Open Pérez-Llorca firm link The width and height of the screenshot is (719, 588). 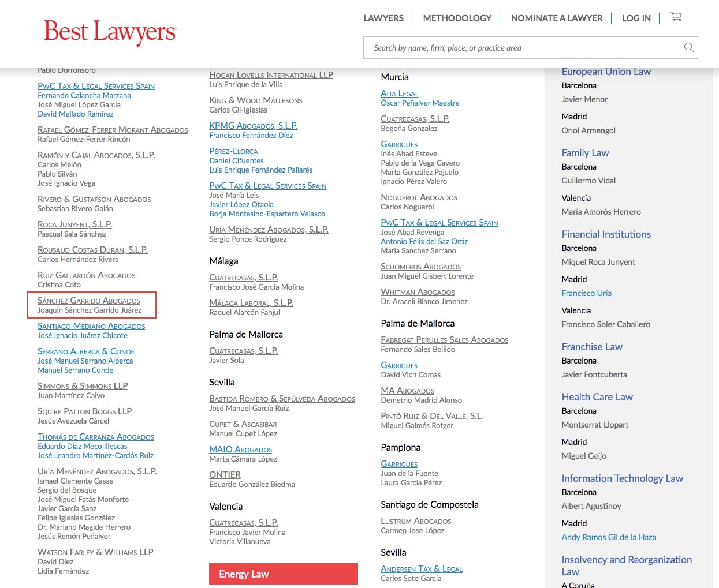[x=233, y=151]
